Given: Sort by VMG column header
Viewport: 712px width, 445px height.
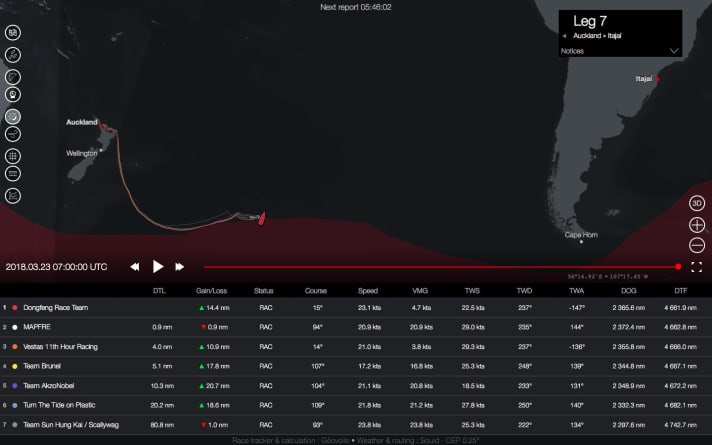Looking at the screenshot, I should click(x=420, y=291).
